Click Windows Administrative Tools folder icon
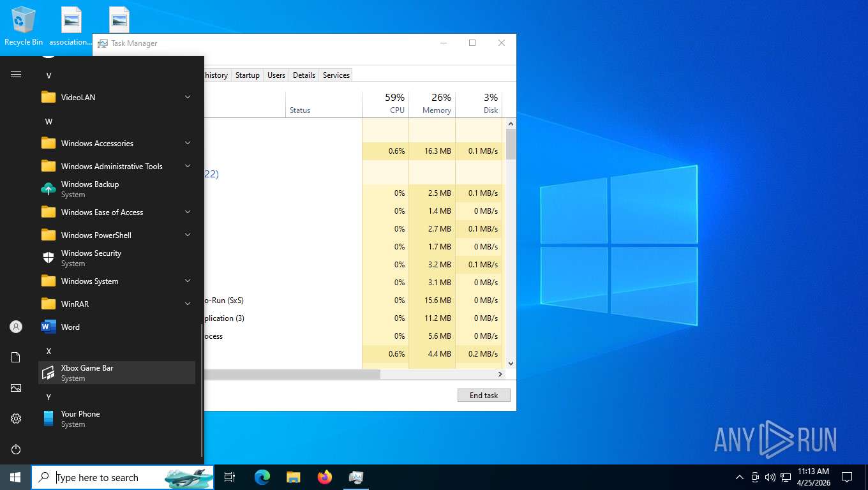868x490 pixels. 49,167
